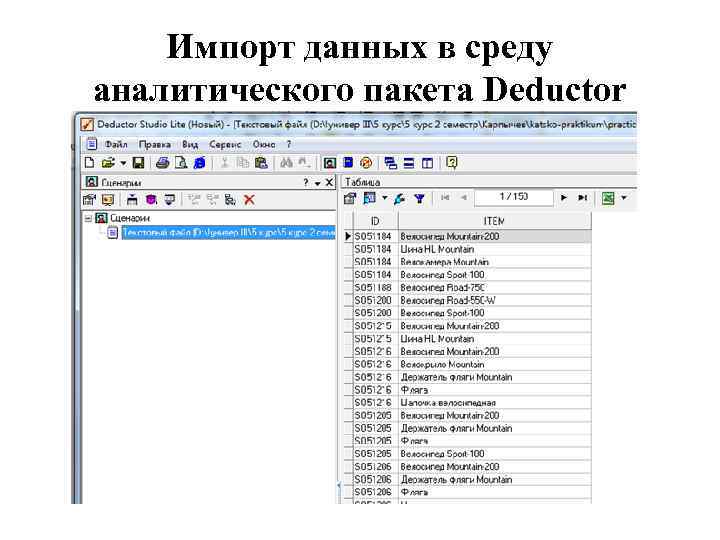Close the Сценарии panel with X
Image resolution: width=720 pixels, height=540 pixels.
(329, 182)
